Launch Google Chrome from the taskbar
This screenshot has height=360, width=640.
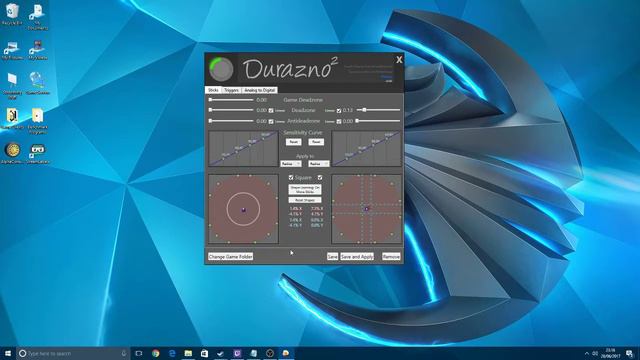(x=156, y=353)
